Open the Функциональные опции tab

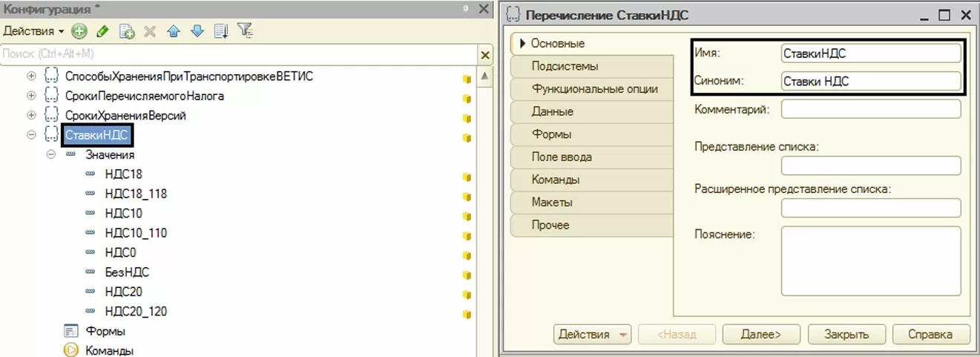point(594,89)
